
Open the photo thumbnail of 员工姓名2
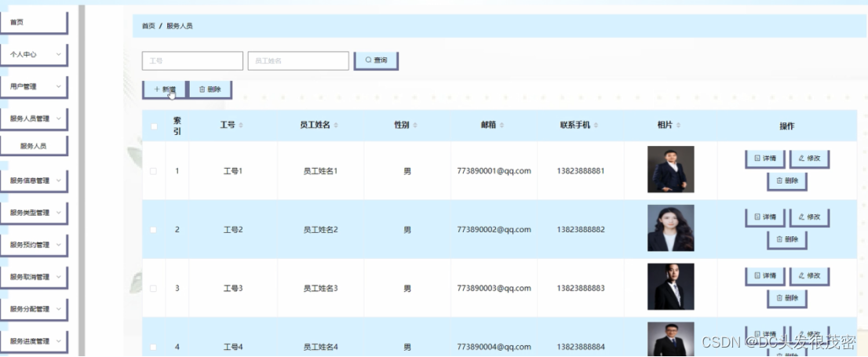[x=670, y=228]
